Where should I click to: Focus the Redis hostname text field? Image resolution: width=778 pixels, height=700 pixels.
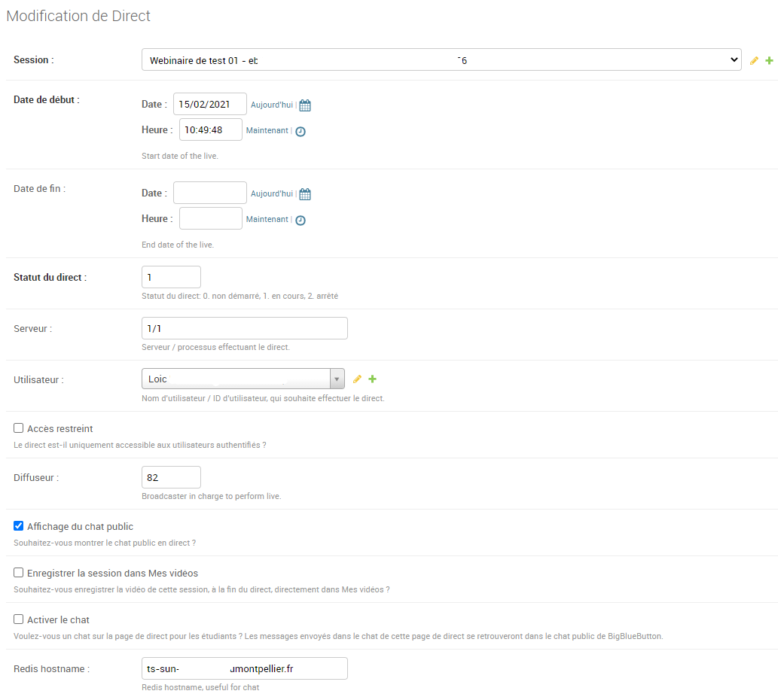[244, 668]
